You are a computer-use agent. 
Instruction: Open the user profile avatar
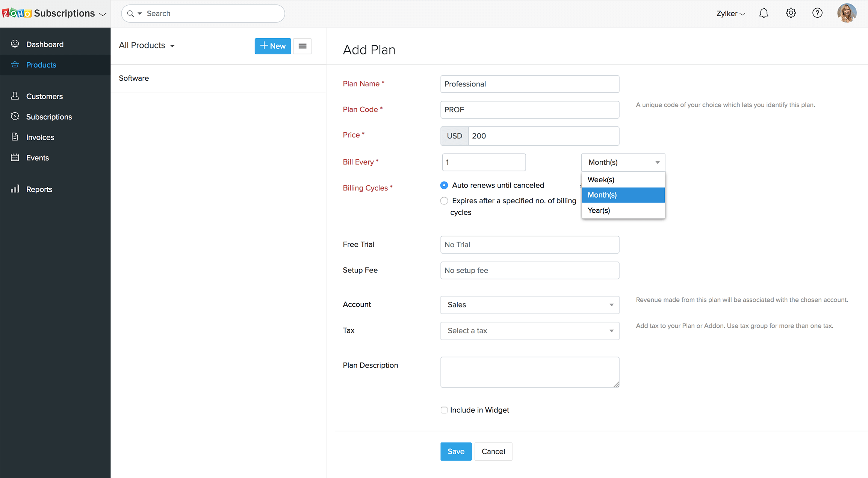(847, 13)
